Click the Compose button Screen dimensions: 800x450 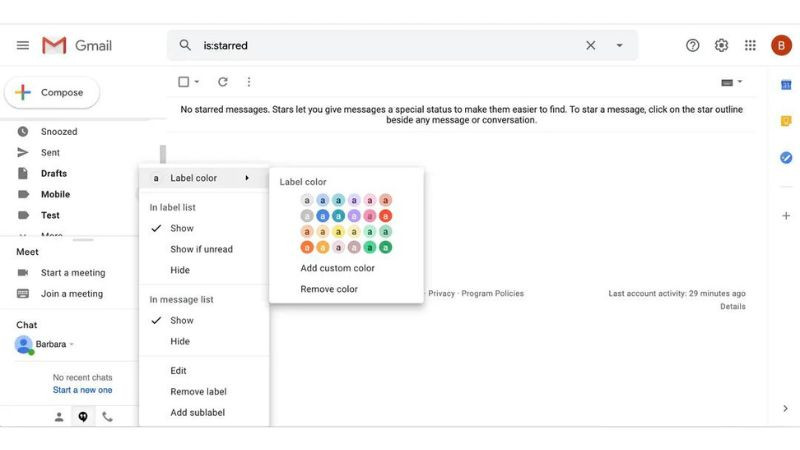point(52,93)
